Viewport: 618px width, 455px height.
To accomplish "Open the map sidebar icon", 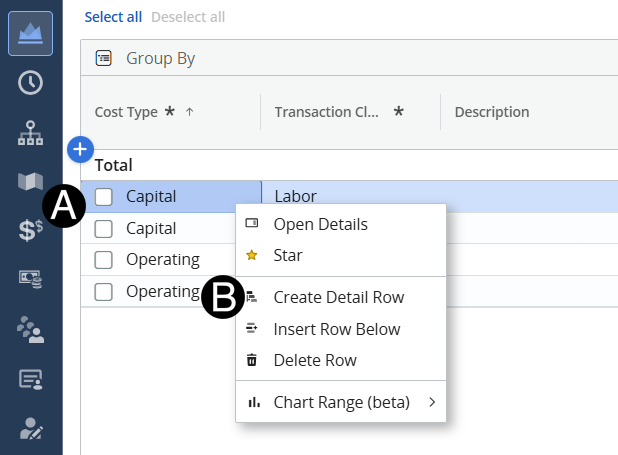I will coord(30,181).
